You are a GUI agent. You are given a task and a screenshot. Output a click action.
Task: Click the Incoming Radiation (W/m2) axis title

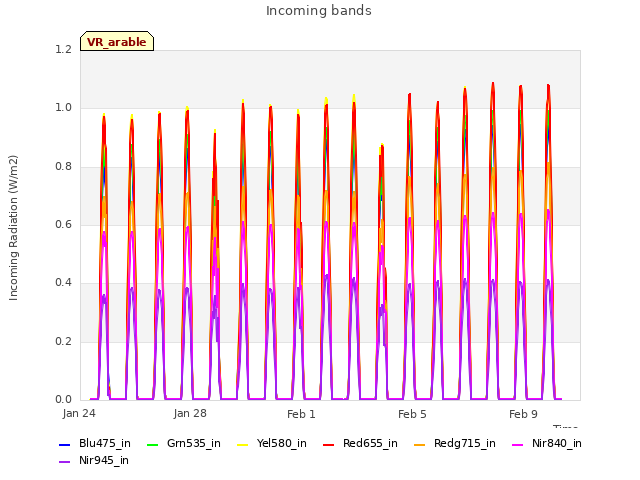point(13,228)
